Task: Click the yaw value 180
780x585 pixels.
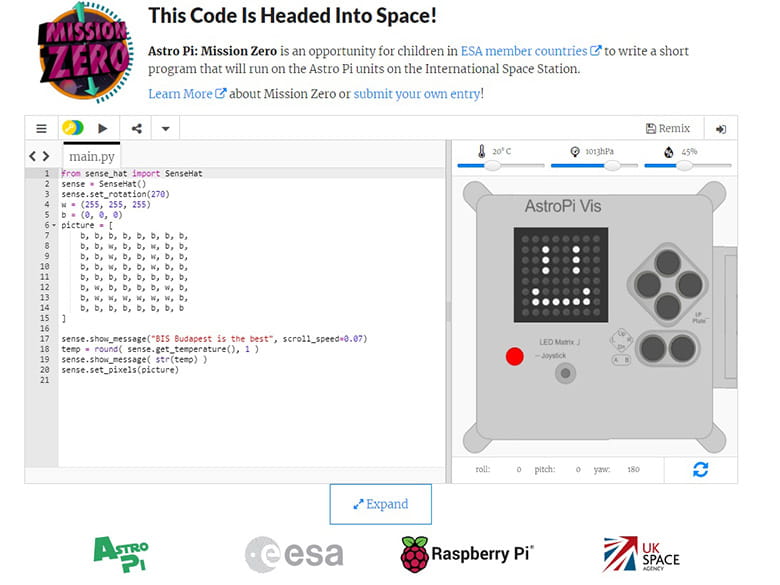Action: [633, 469]
